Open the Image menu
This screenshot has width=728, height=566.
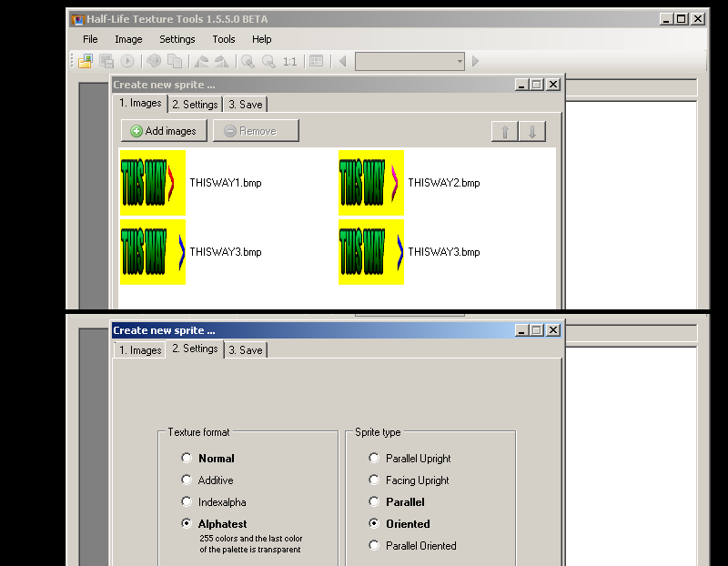(x=128, y=39)
